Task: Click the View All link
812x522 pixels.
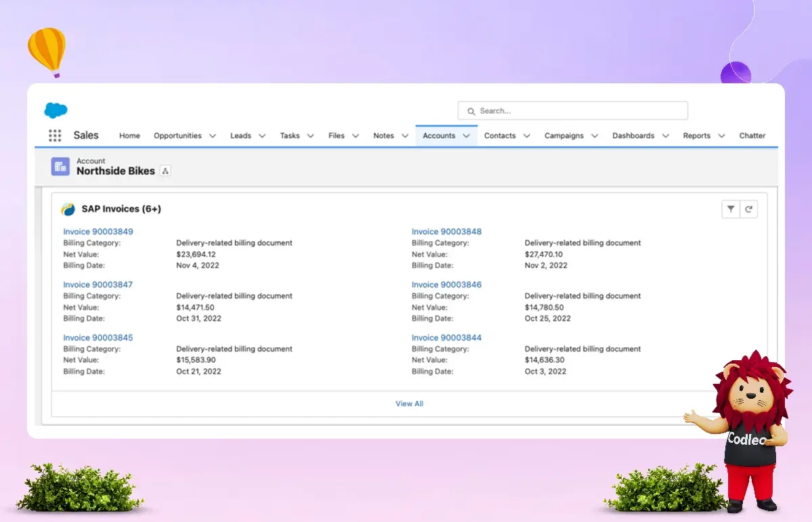Action: tap(409, 404)
